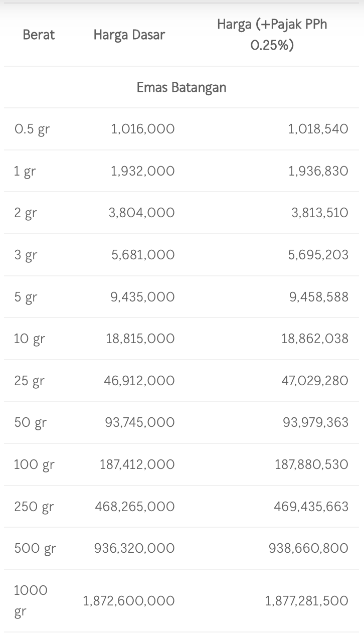Image resolution: width=364 pixels, height=634 pixels.
Task: Click the 100 gr weight cell
Action: tap(34, 464)
